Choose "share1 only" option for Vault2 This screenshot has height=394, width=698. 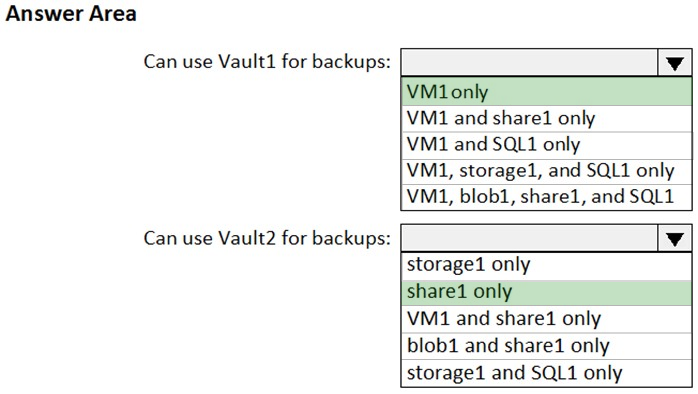pos(547,292)
